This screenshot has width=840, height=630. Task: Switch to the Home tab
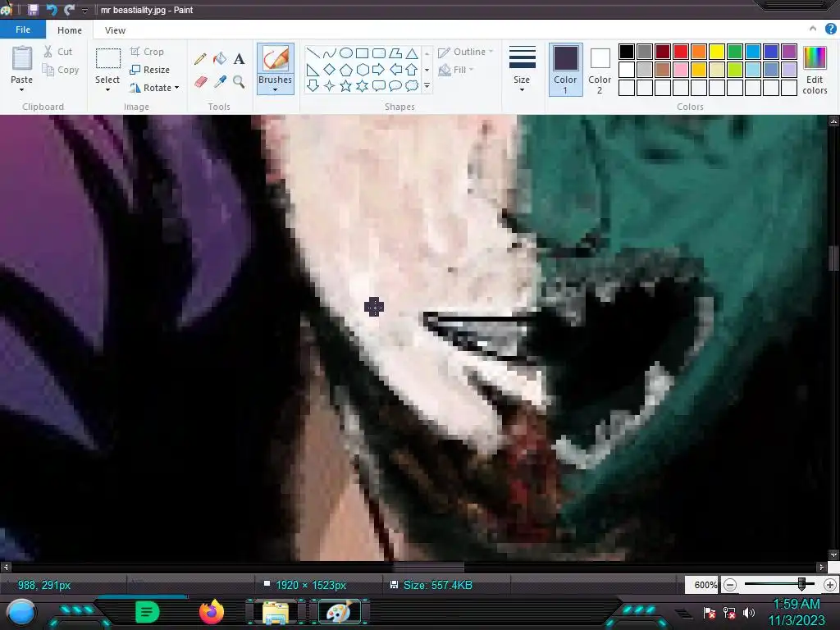pos(70,30)
